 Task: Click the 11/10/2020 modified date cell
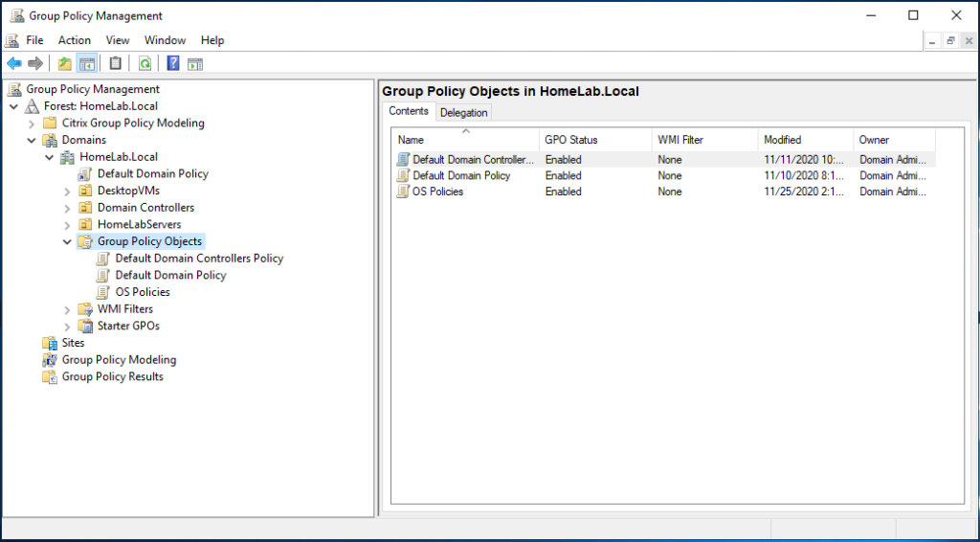pyautogui.click(x=804, y=175)
